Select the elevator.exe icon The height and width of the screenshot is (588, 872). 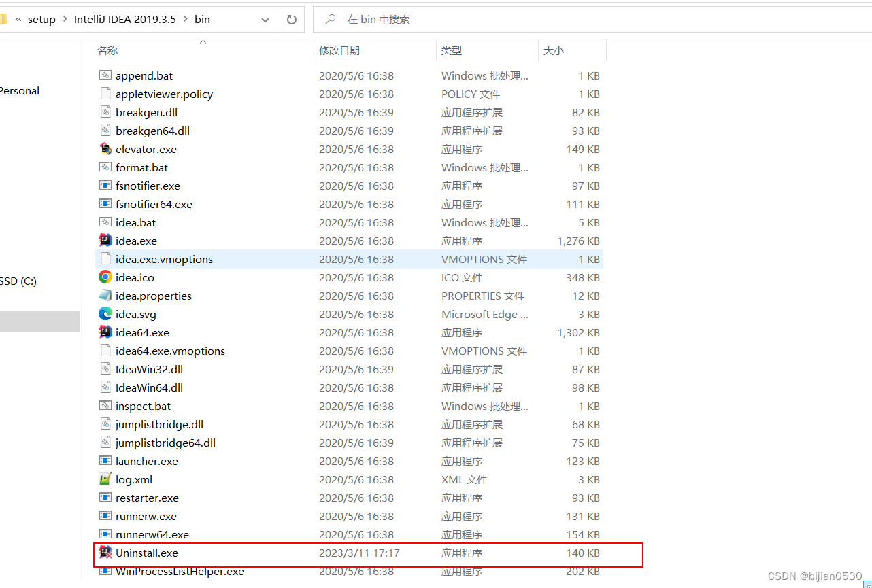[x=105, y=149]
